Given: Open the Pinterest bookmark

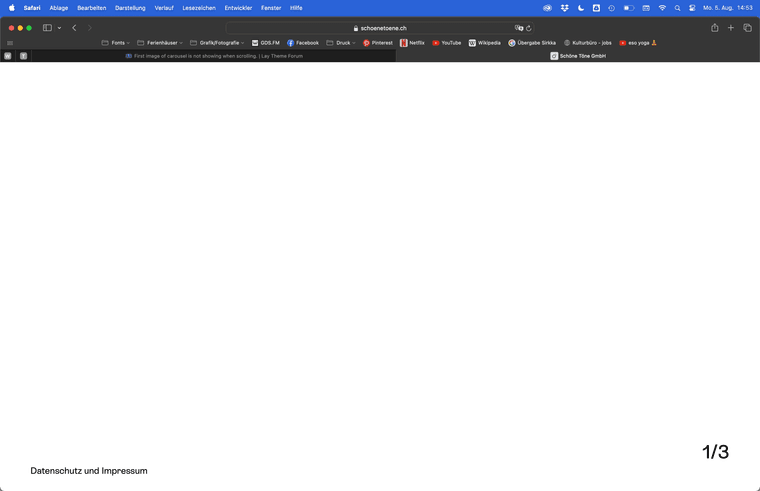Looking at the screenshot, I should coord(378,43).
